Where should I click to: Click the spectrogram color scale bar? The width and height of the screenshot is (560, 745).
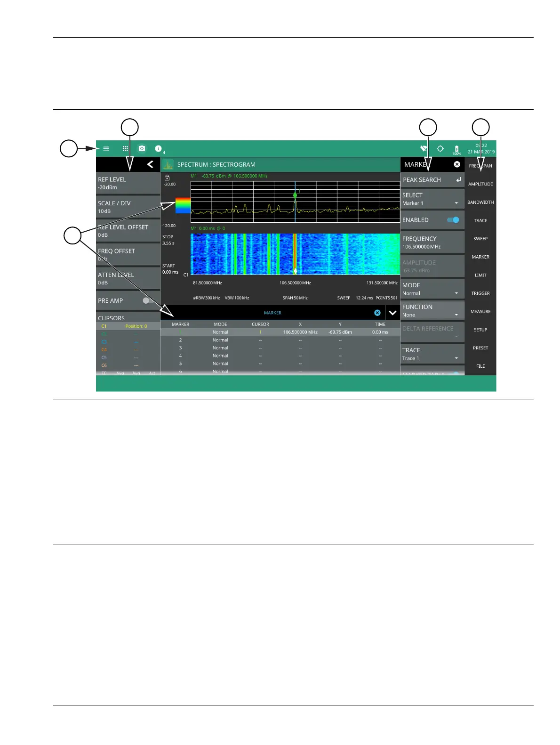tap(183, 205)
